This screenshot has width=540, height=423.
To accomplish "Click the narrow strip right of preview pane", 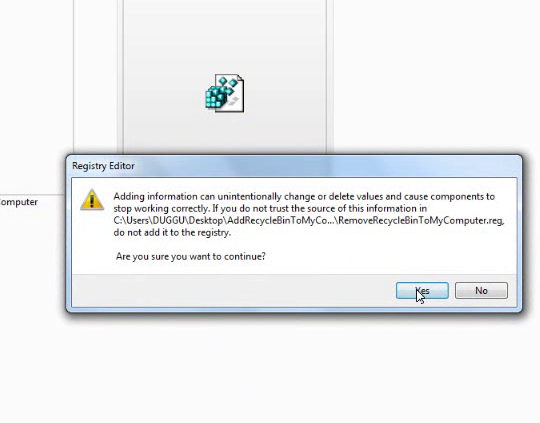I will [330, 76].
